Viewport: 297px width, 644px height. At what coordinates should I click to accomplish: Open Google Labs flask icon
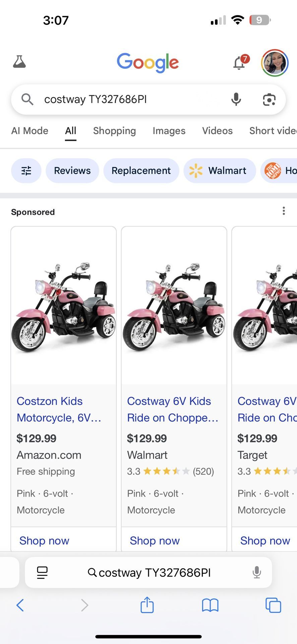coord(19,62)
